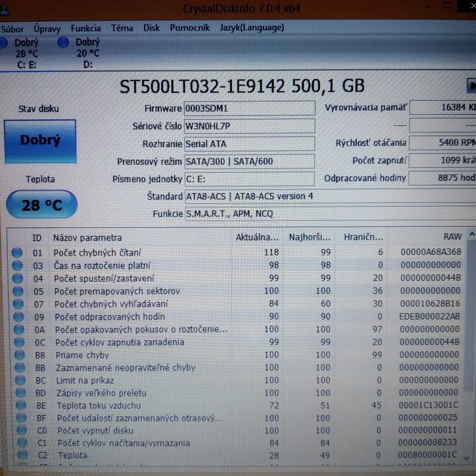Select RAW value EDEB000022AB
476x476 pixels.
(x=430, y=316)
